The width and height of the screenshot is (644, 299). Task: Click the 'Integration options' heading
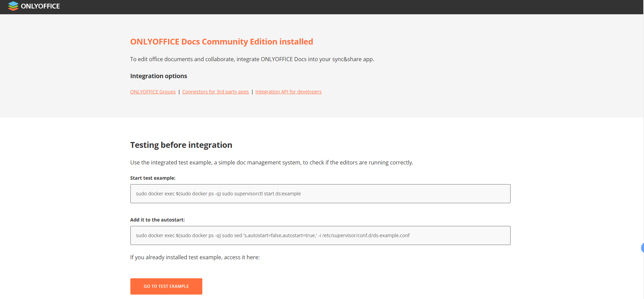coord(159,76)
